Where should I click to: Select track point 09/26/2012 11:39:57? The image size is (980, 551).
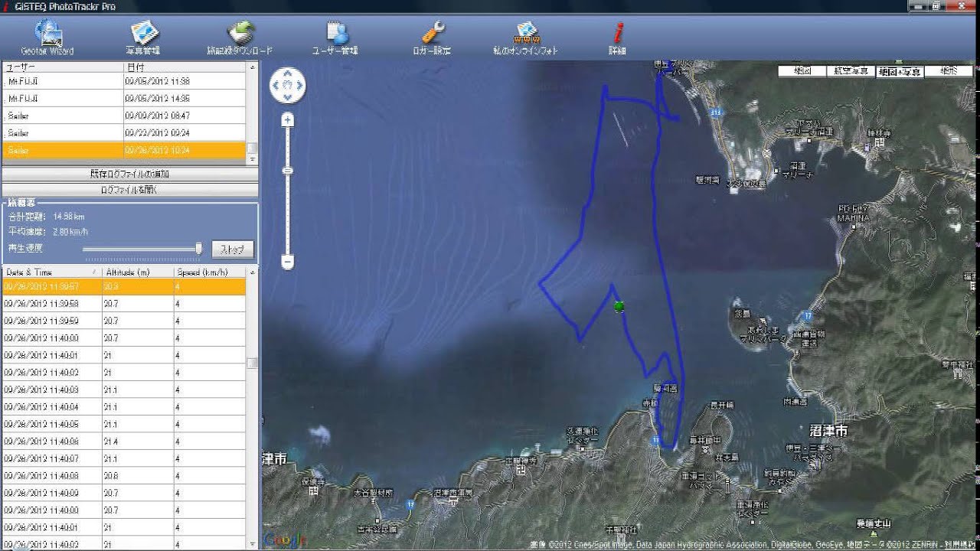(124, 286)
